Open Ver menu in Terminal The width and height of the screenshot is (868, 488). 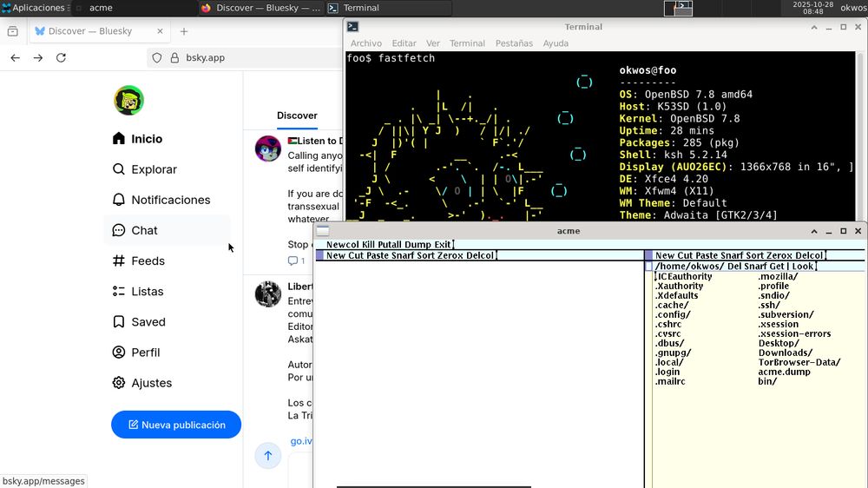click(x=433, y=43)
